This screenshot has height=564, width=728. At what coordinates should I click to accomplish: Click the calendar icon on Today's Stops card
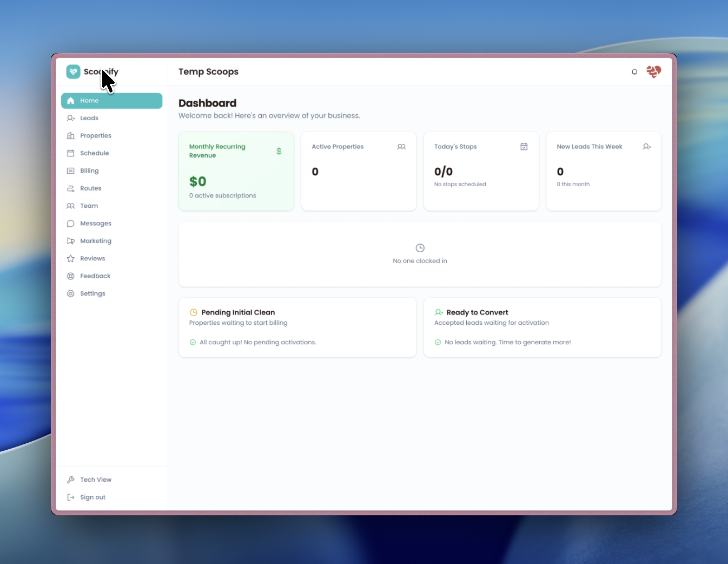[524, 146]
